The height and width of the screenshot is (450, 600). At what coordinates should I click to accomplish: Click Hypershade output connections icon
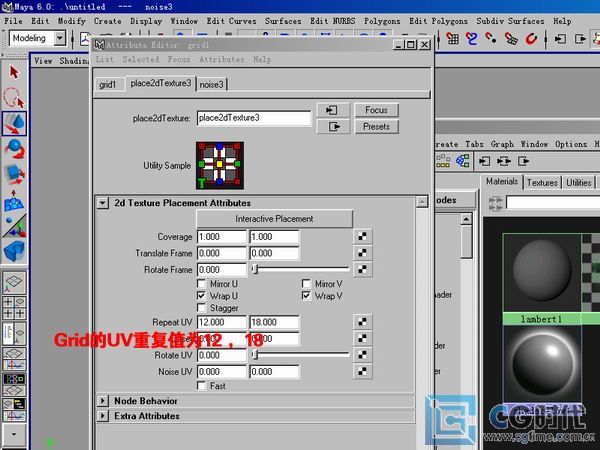[523, 161]
